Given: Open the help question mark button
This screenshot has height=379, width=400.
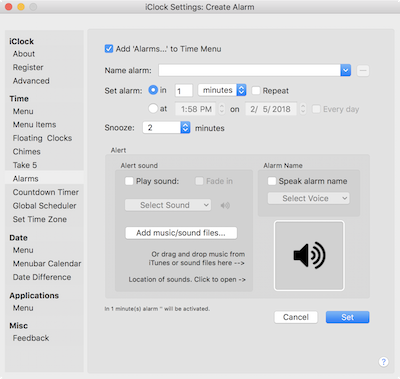Looking at the screenshot, I should tap(383, 362).
